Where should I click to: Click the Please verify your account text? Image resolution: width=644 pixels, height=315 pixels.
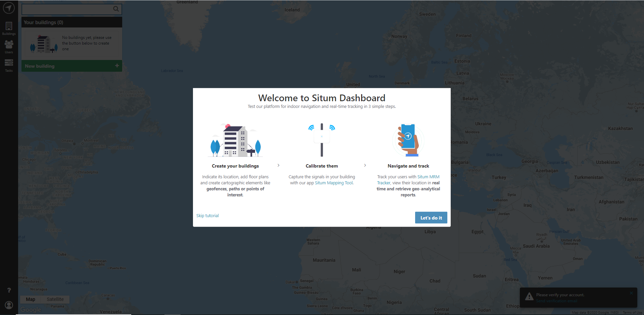[560, 295]
